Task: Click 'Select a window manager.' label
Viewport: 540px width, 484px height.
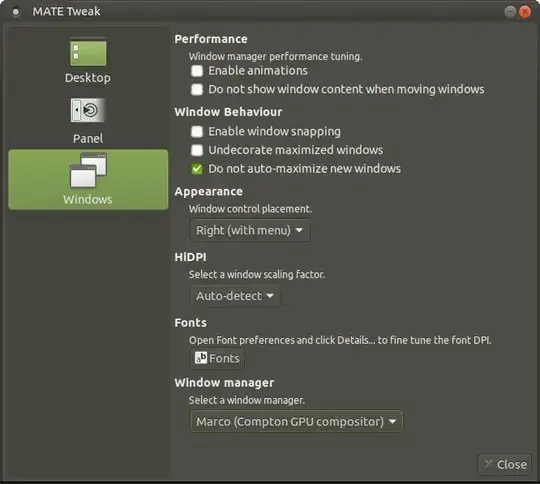Action: (247, 400)
